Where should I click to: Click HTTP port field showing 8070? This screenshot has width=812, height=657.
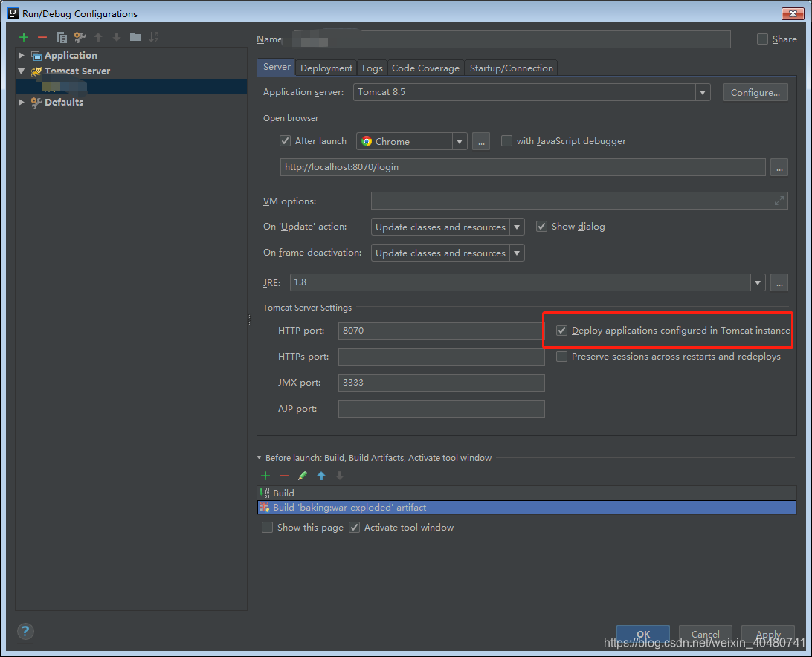click(x=441, y=331)
